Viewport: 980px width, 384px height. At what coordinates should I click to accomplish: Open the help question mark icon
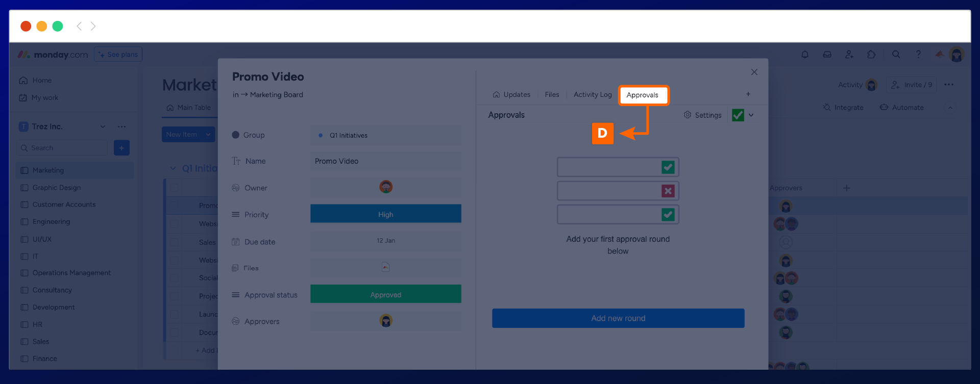(918, 55)
